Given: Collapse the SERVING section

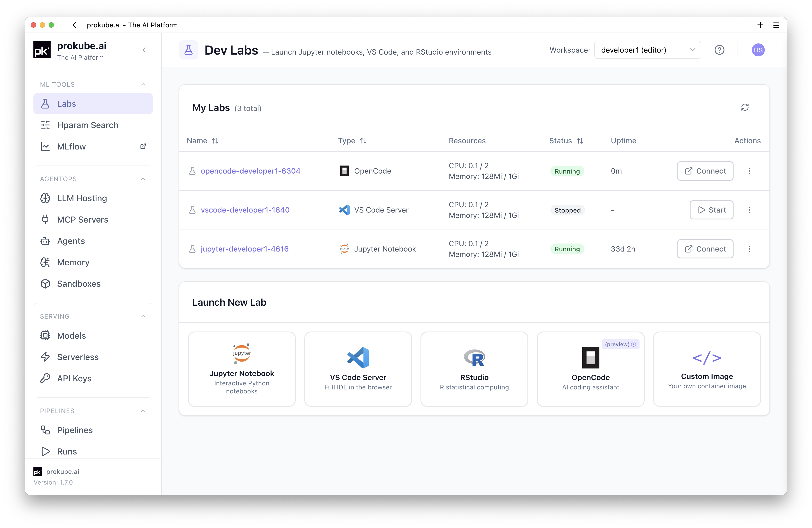Looking at the screenshot, I should [x=143, y=316].
